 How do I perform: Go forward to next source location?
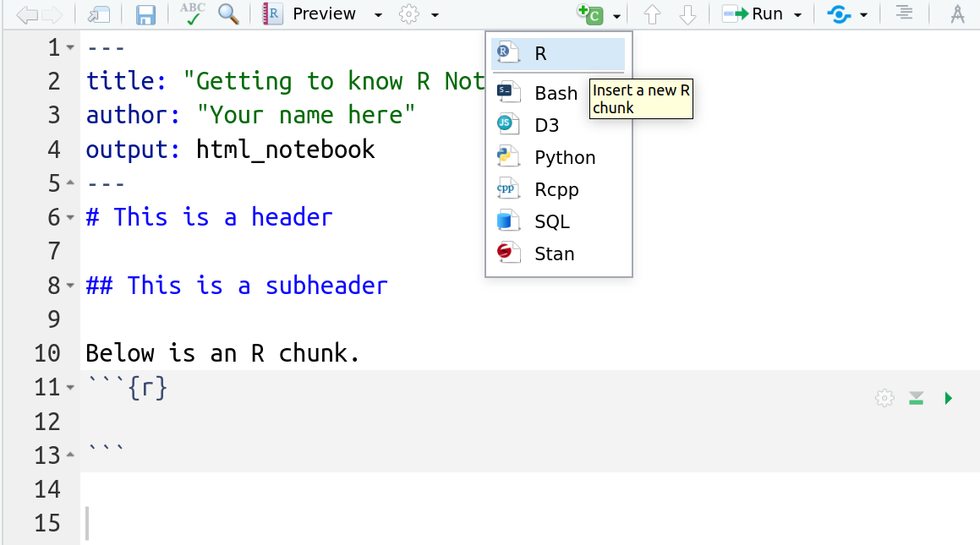coord(52,14)
